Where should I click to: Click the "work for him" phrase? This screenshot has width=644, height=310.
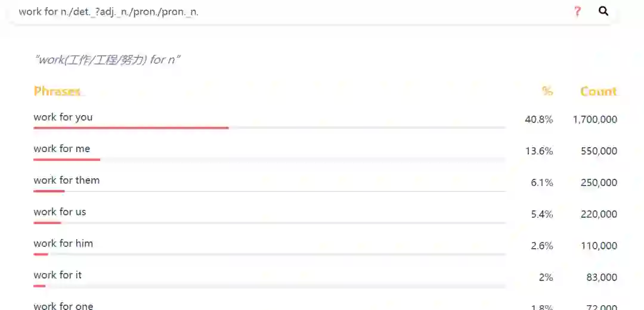63,243
